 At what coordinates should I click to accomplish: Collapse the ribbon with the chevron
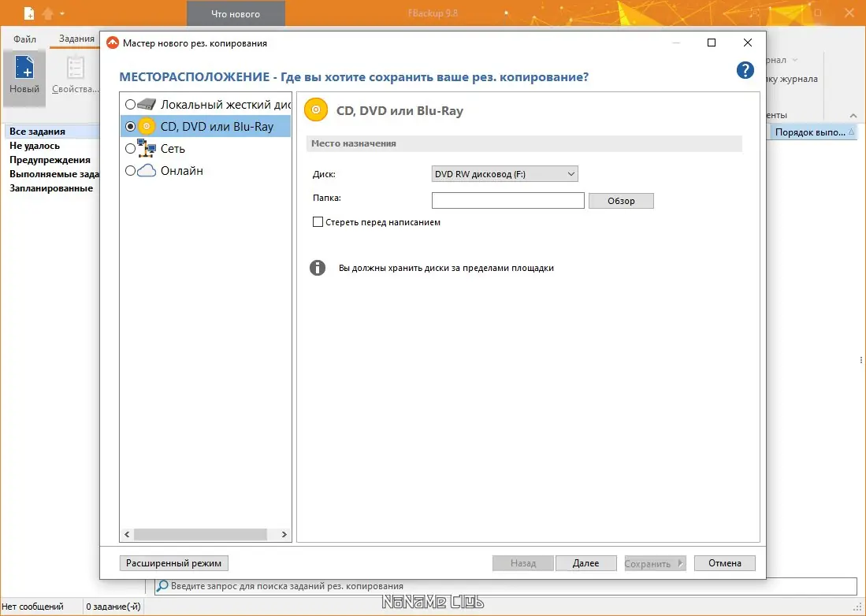(853, 115)
